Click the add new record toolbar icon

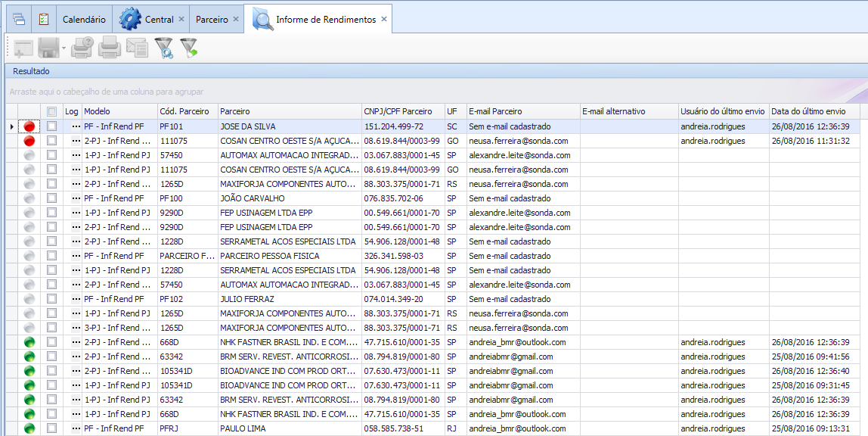pyautogui.click(x=23, y=48)
